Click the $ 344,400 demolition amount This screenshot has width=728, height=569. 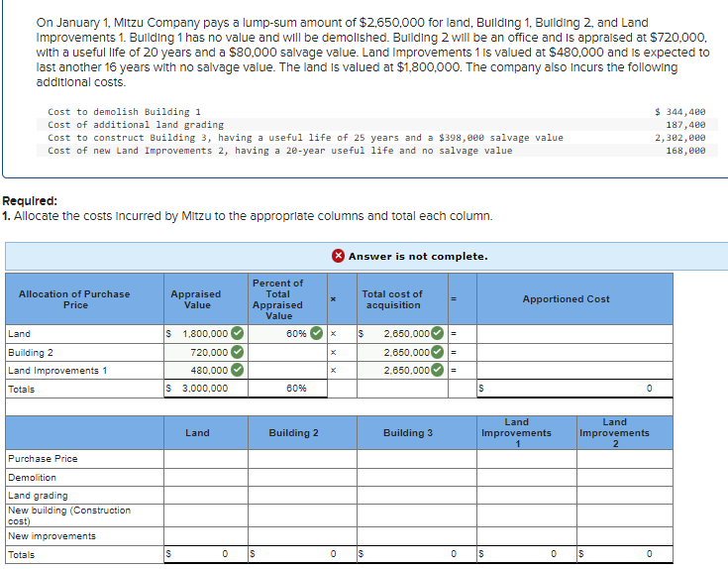point(679,112)
